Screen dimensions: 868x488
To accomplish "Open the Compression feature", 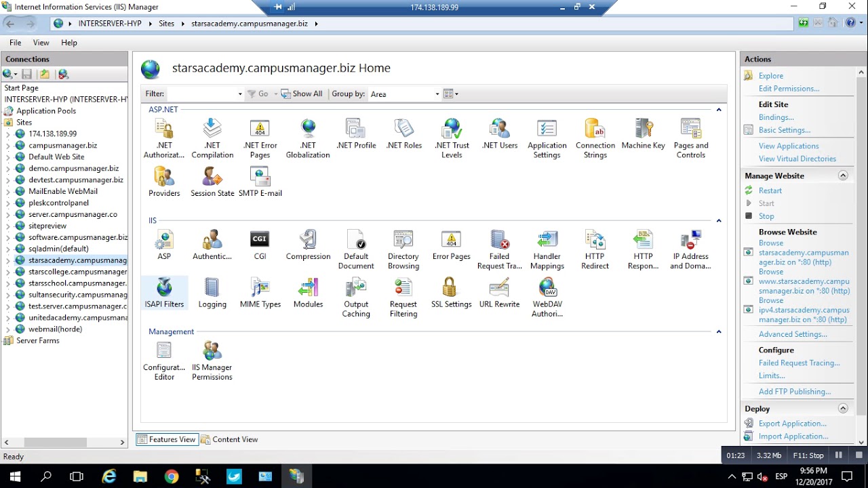I will click(308, 245).
